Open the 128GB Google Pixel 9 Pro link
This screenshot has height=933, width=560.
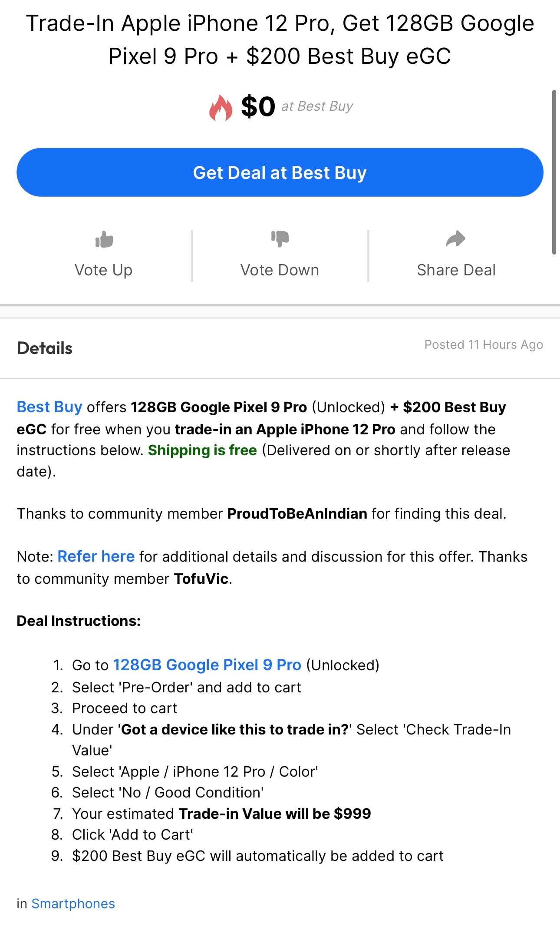pos(207,665)
